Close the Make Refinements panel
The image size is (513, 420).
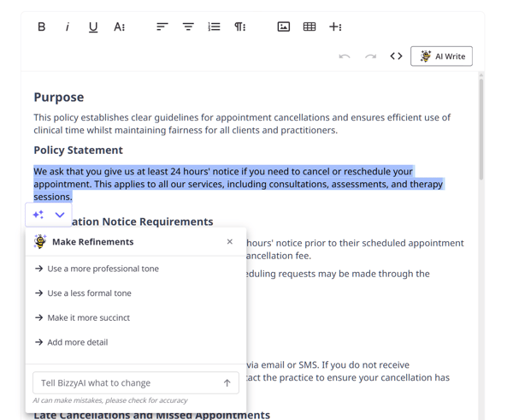click(x=229, y=242)
